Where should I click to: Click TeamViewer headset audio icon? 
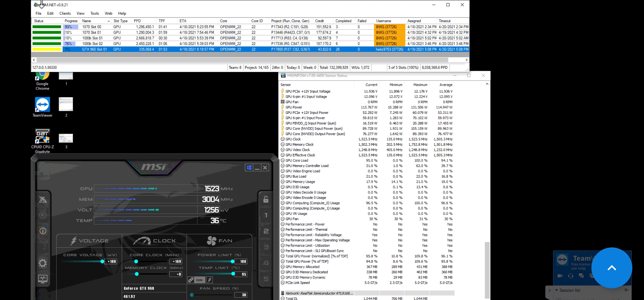point(571,276)
